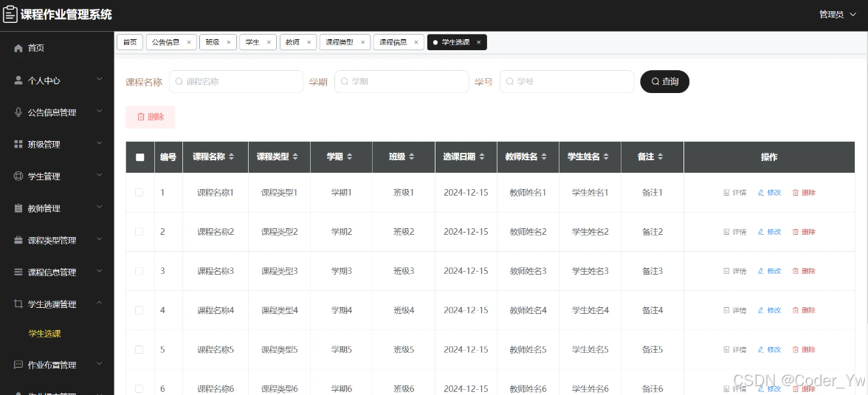Click the 删除 trash icon in row 1
The height and width of the screenshot is (395, 868).
tap(796, 193)
